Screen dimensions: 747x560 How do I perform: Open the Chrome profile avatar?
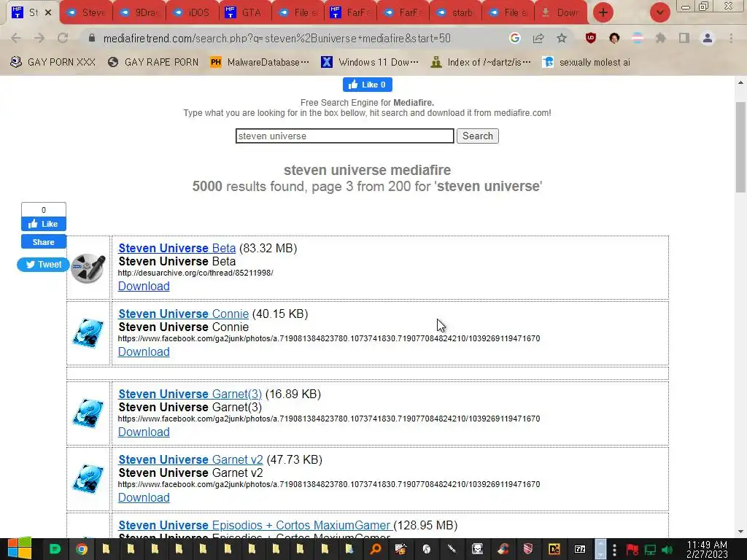point(708,38)
